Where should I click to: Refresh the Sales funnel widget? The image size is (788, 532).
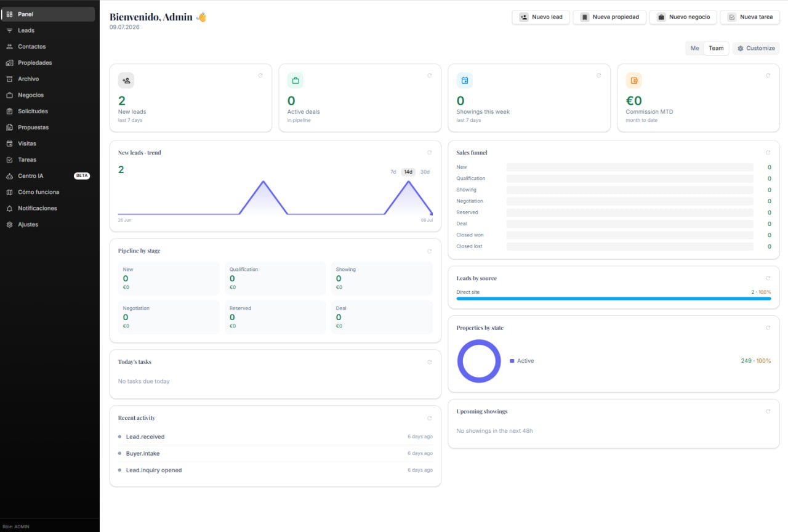pos(768,152)
